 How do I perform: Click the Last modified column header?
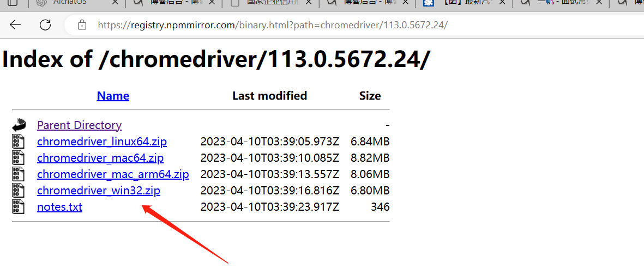tap(269, 96)
